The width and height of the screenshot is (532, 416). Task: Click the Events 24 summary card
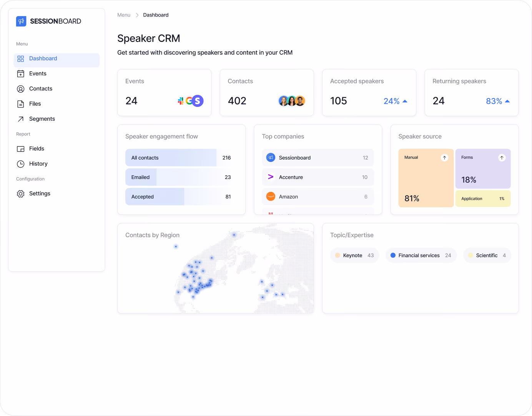(x=165, y=93)
